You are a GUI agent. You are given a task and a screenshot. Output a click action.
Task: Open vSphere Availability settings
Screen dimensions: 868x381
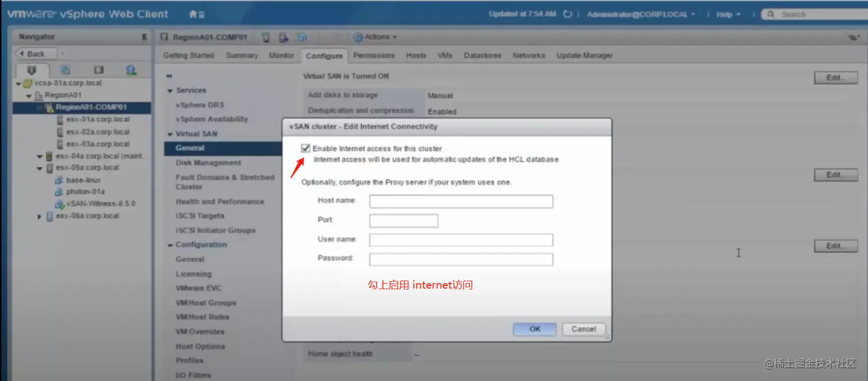[x=212, y=120]
